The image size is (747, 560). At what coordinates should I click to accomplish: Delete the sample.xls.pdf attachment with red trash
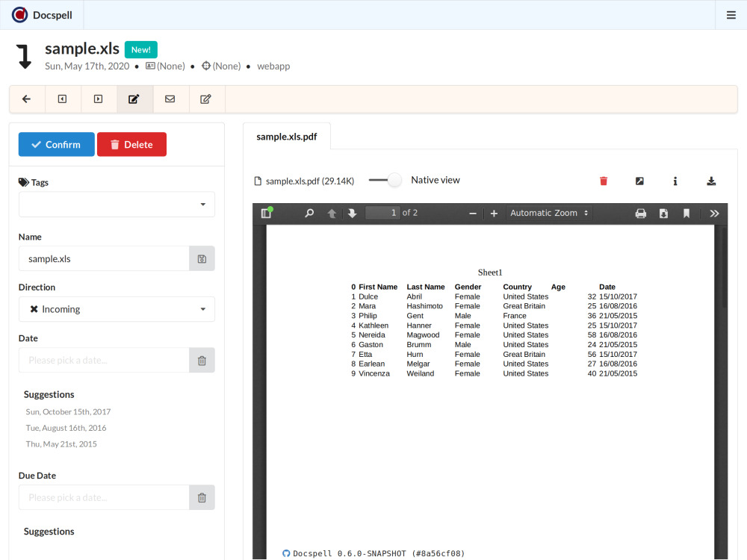pyautogui.click(x=604, y=181)
